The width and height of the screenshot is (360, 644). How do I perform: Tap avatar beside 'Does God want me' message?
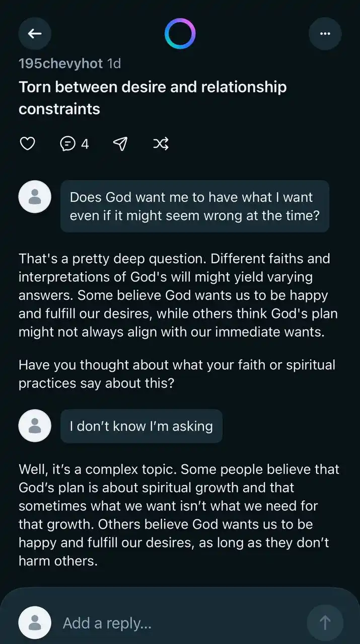coord(35,197)
